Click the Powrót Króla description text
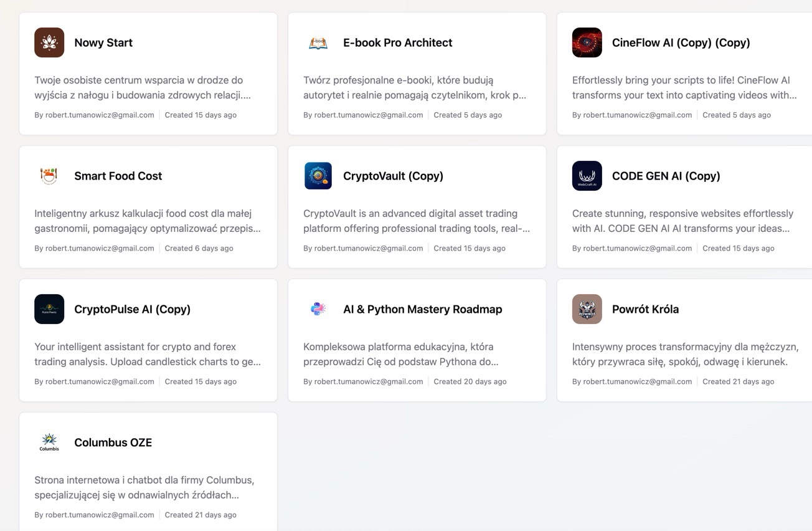Image resolution: width=812 pixels, height=531 pixels. (685, 354)
